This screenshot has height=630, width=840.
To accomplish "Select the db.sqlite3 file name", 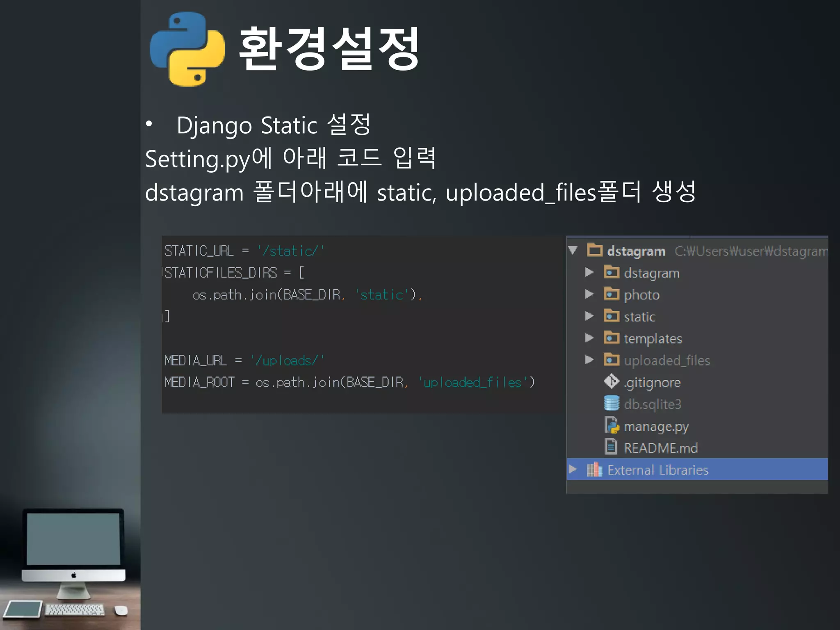I will pyautogui.click(x=653, y=404).
